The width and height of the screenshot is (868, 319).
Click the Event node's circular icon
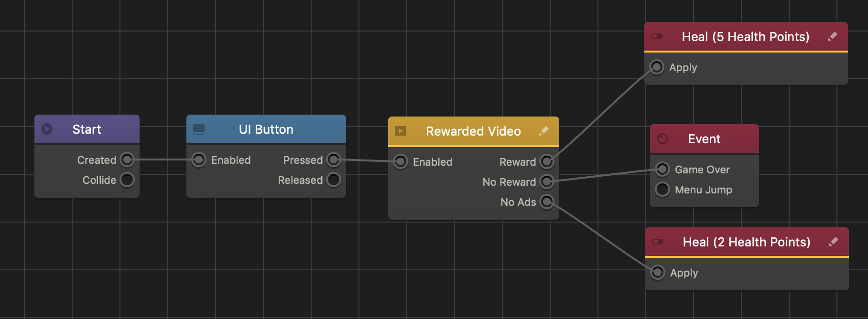[x=662, y=138]
